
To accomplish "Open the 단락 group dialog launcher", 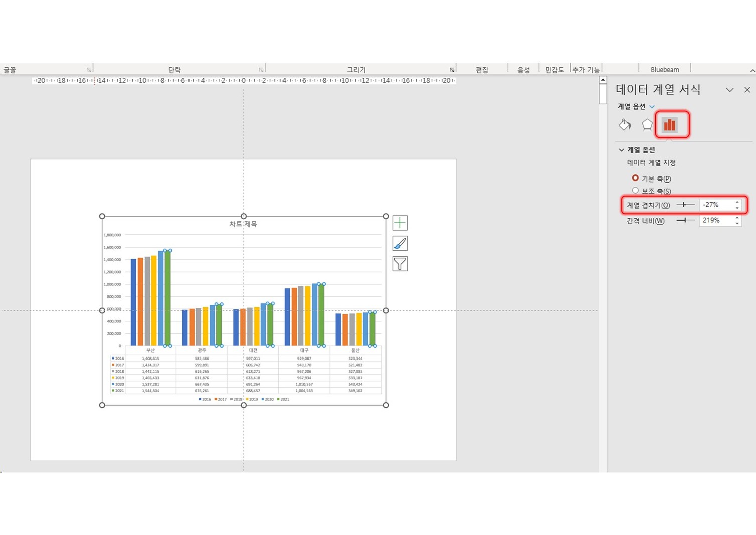I will [261, 70].
